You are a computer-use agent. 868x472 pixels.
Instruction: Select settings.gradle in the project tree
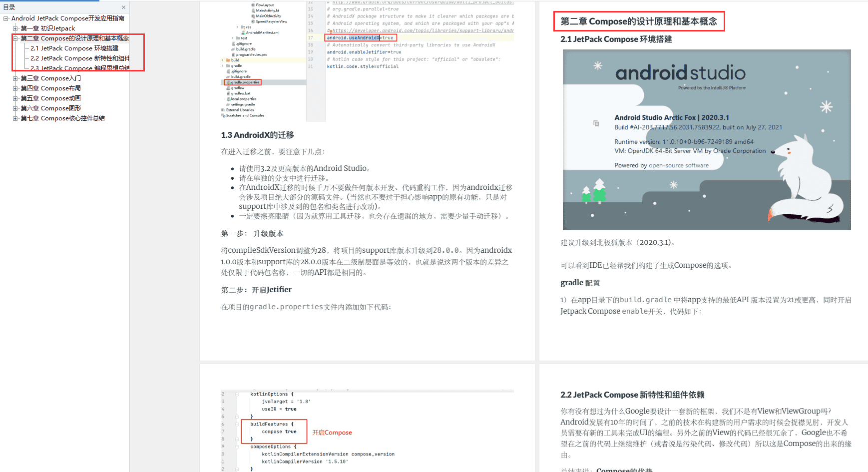pyautogui.click(x=243, y=104)
